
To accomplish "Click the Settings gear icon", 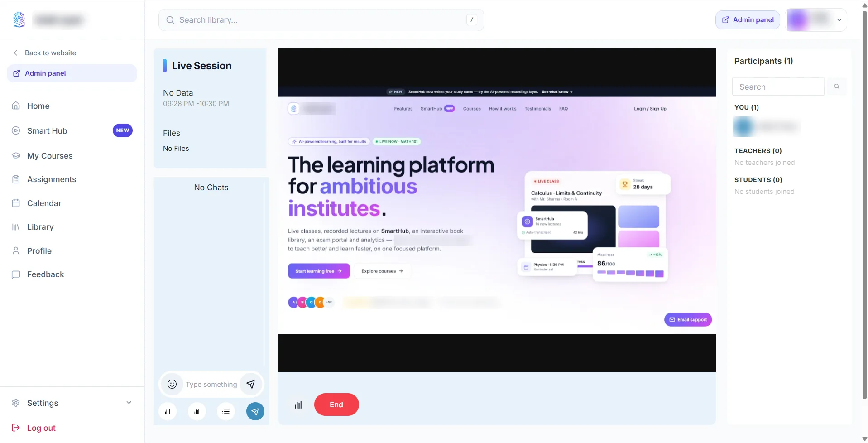I will [x=16, y=403].
